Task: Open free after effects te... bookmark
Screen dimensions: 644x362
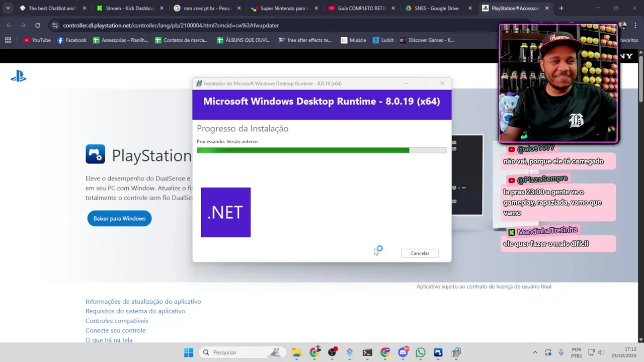Action: pos(305,40)
